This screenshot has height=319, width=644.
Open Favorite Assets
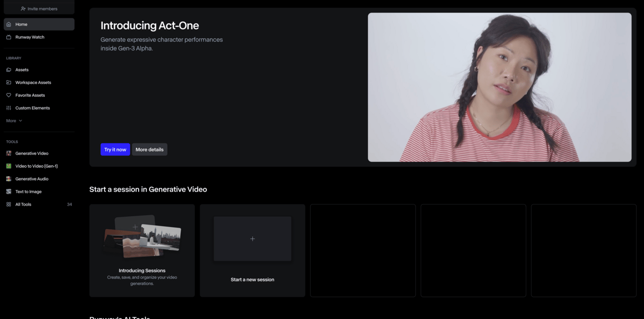39,95
